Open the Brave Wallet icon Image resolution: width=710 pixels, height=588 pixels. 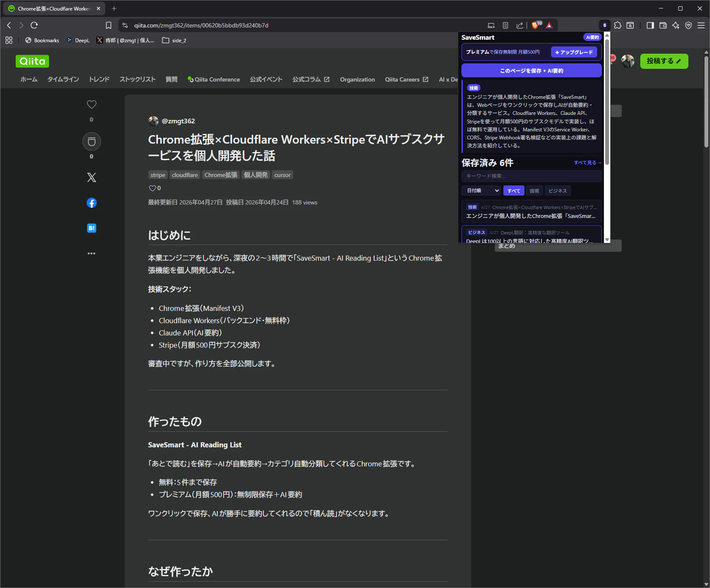tap(663, 25)
